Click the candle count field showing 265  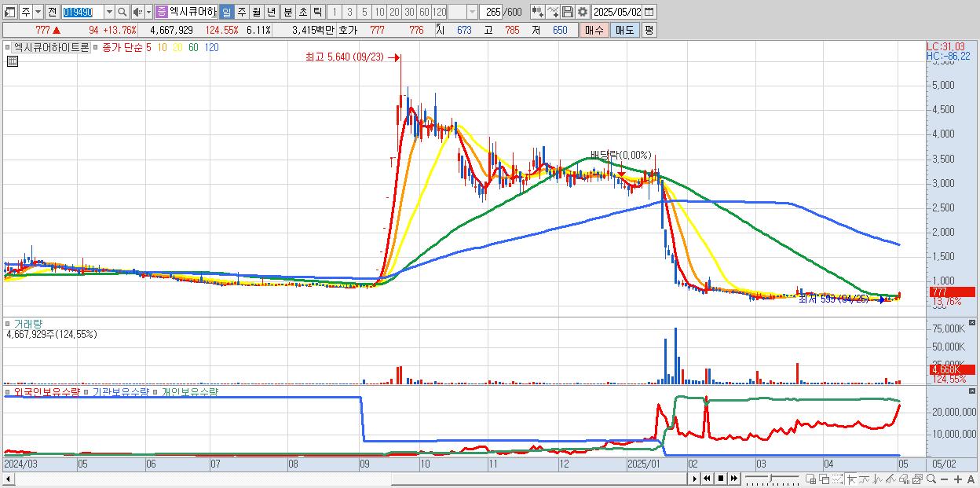[x=491, y=12]
